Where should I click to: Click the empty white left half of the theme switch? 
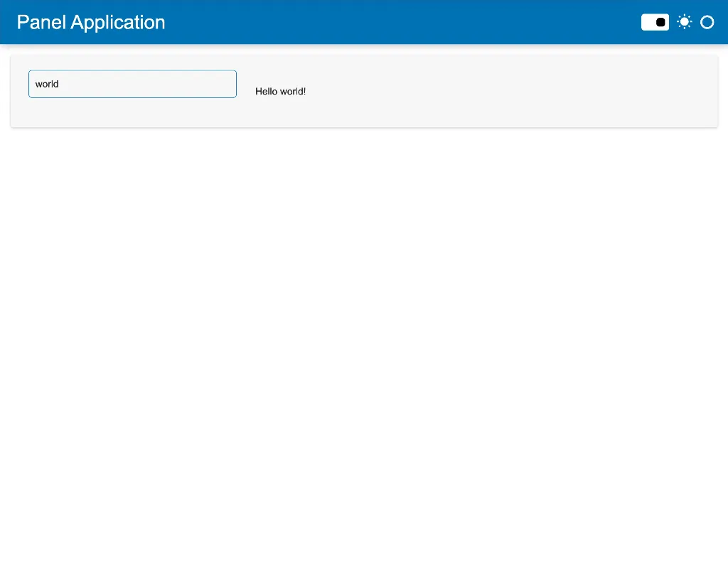(x=648, y=22)
